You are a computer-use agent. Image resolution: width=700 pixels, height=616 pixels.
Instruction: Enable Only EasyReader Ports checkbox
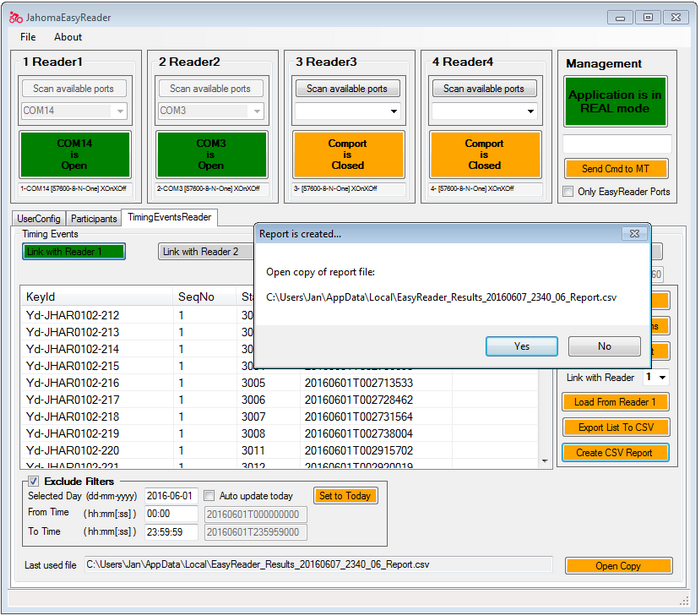click(568, 192)
